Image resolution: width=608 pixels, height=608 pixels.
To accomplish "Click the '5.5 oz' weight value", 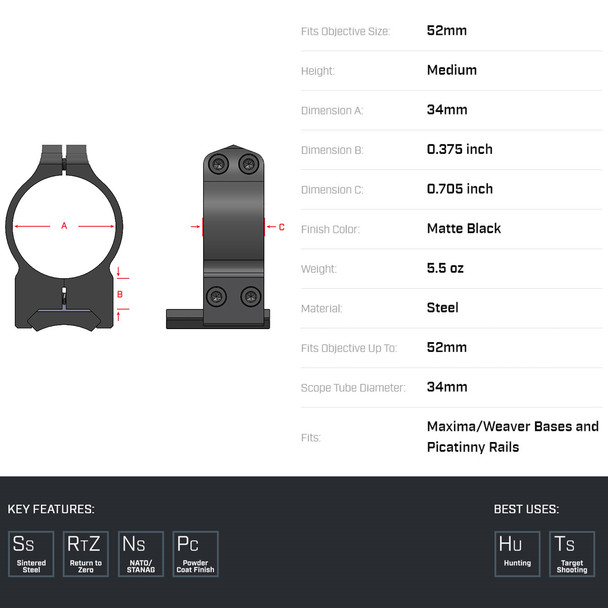I will 445,268.
